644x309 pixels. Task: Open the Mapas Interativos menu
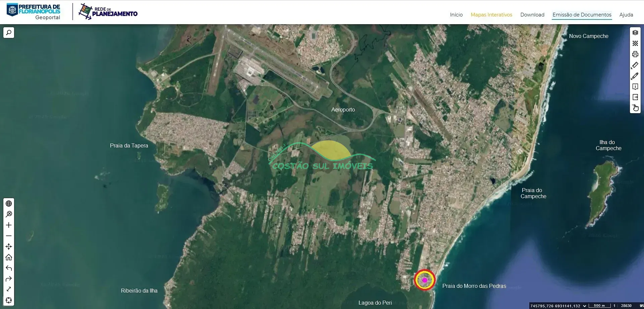point(491,15)
